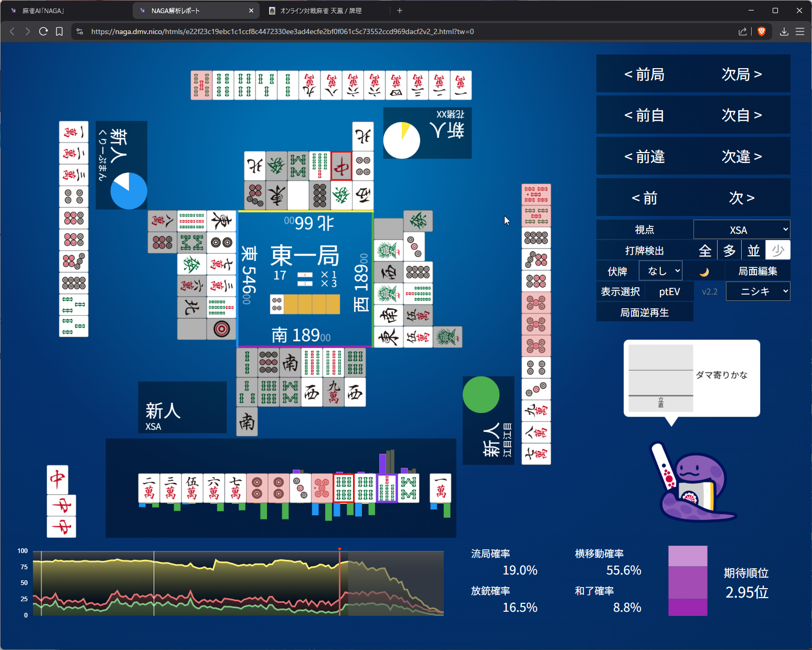The image size is (812, 650).
Task: Open the browser downloads icon
Action: tap(784, 31)
